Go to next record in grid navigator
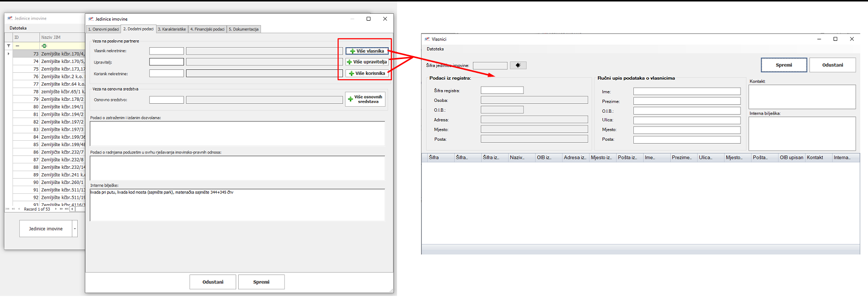Screen dimensions: 868x306 (x=56, y=209)
